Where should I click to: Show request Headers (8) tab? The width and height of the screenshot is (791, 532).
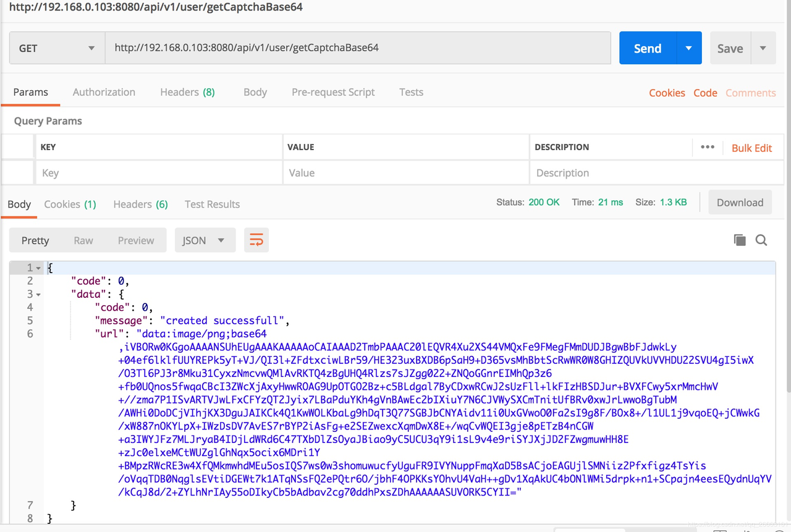(187, 92)
